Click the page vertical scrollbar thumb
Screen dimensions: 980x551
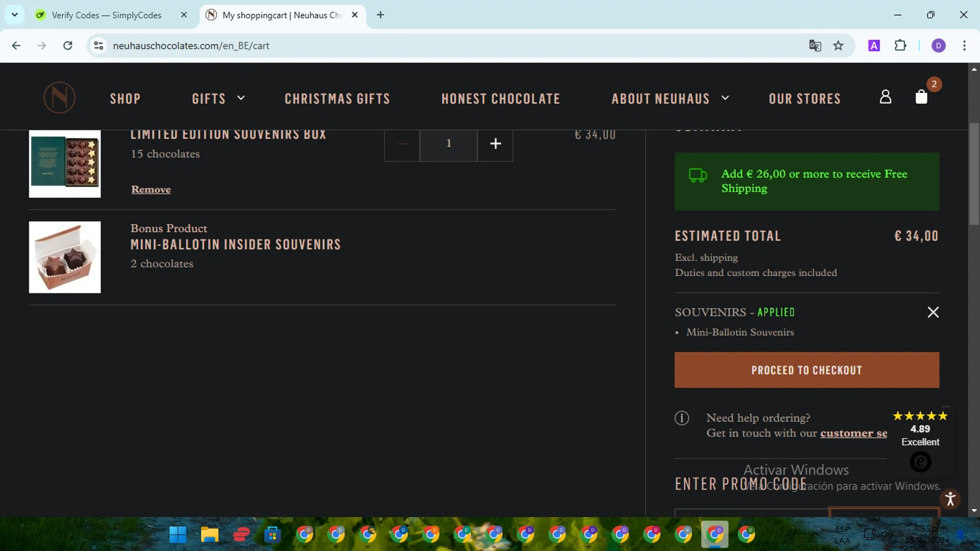tap(973, 174)
